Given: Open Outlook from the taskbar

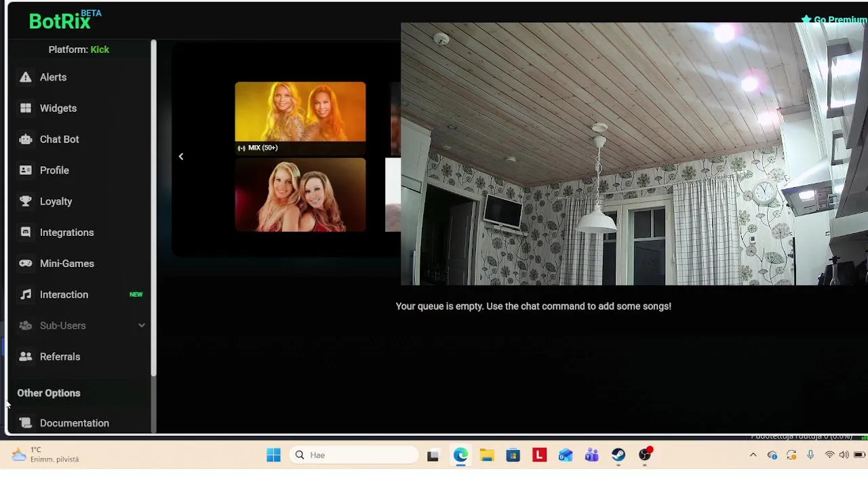Looking at the screenshot, I should [566, 455].
